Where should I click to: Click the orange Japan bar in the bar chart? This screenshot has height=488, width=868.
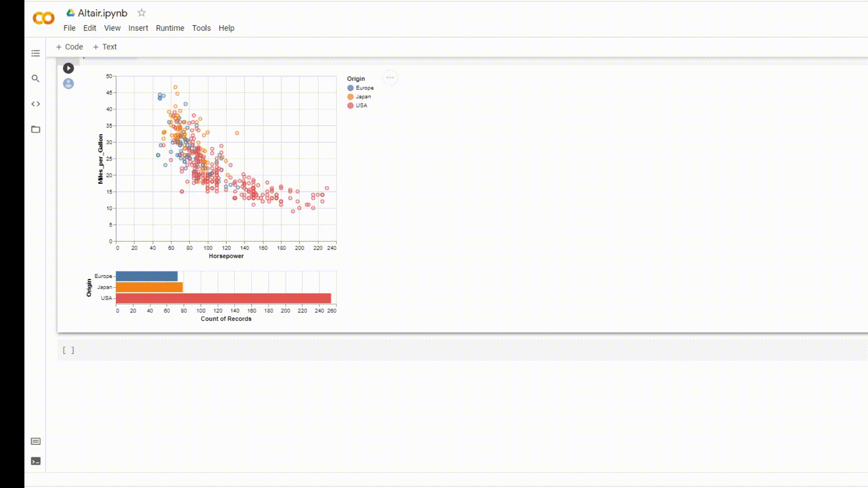click(x=150, y=287)
